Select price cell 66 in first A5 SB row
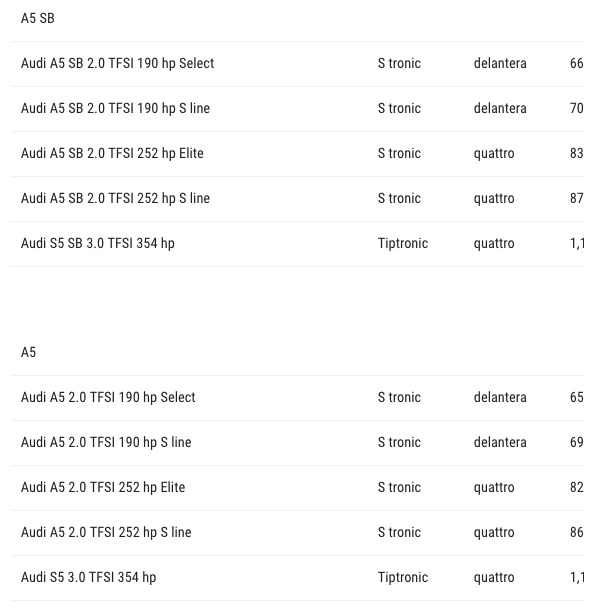 pyautogui.click(x=577, y=63)
